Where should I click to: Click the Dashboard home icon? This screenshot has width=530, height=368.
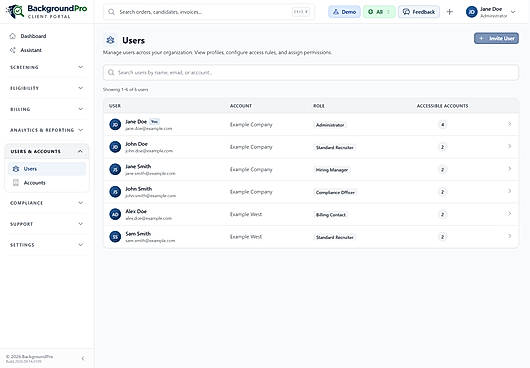pos(13,36)
